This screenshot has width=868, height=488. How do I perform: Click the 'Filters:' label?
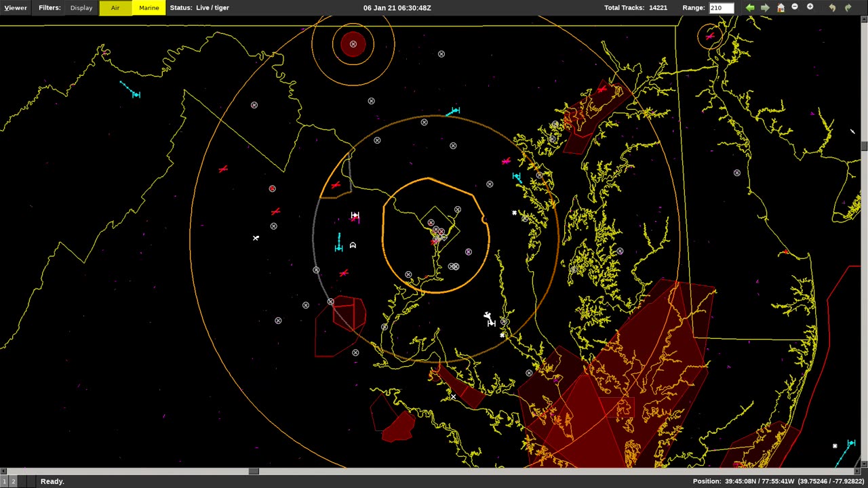pos(50,7)
